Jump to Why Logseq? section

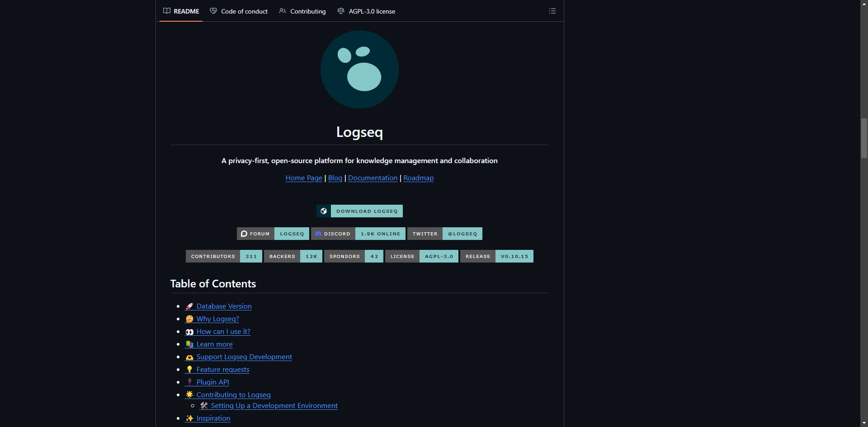coord(212,319)
